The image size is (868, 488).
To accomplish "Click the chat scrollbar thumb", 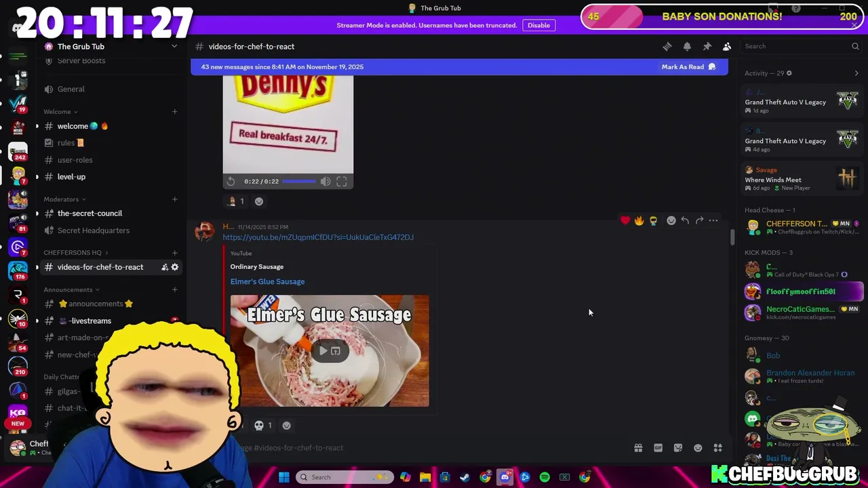I will [x=732, y=237].
